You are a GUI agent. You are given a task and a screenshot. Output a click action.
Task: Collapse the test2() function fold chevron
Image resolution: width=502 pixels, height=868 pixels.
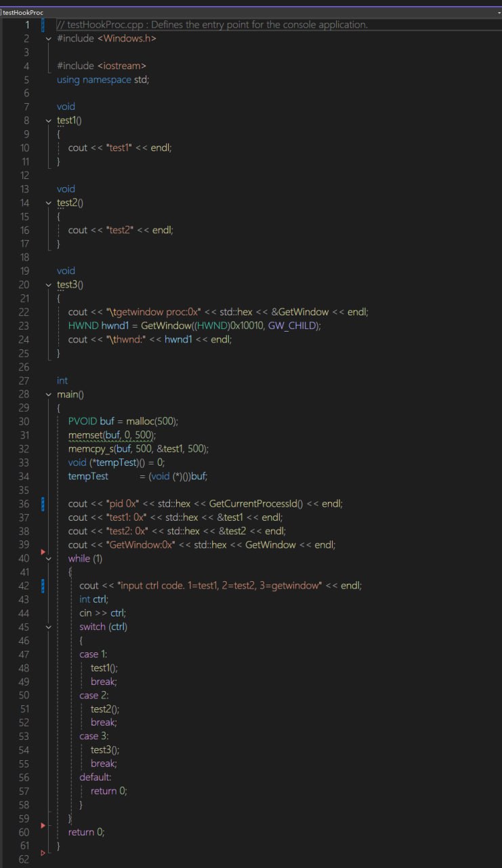48,203
